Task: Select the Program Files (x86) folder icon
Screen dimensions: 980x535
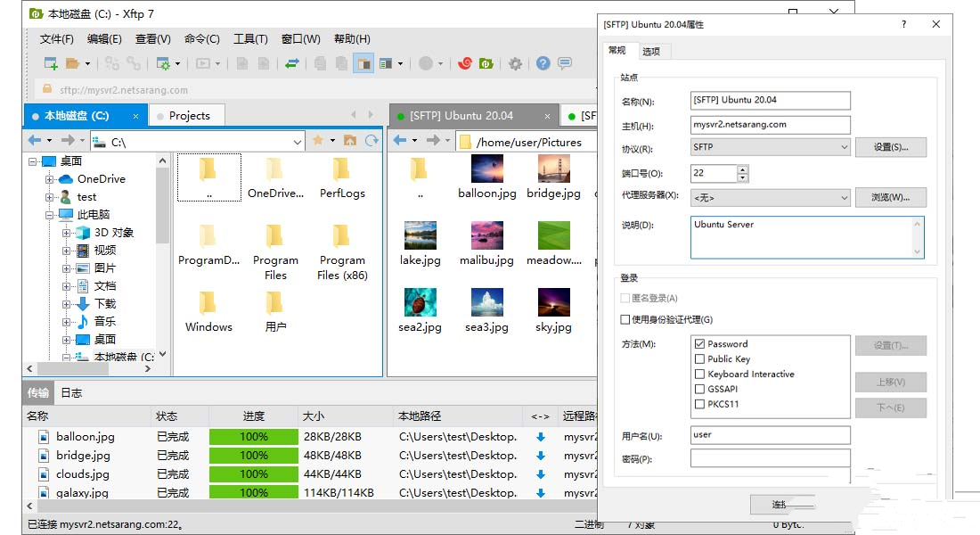Action: [342, 236]
